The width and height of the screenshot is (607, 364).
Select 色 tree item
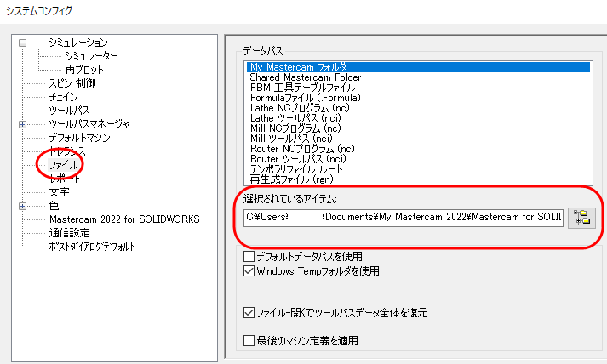click(x=54, y=206)
